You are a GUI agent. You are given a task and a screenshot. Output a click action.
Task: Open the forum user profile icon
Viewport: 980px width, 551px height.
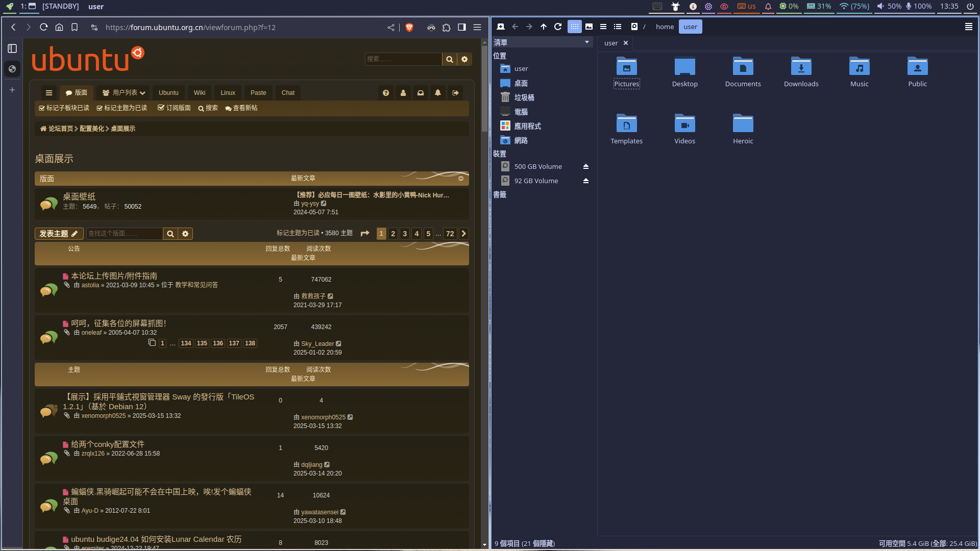[x=403, y=93]
